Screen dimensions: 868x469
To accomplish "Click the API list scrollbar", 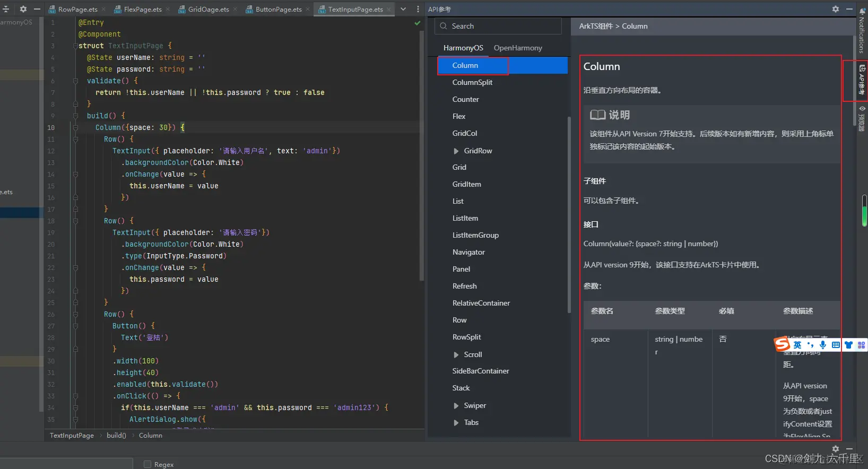I will [x=569, y=215].
